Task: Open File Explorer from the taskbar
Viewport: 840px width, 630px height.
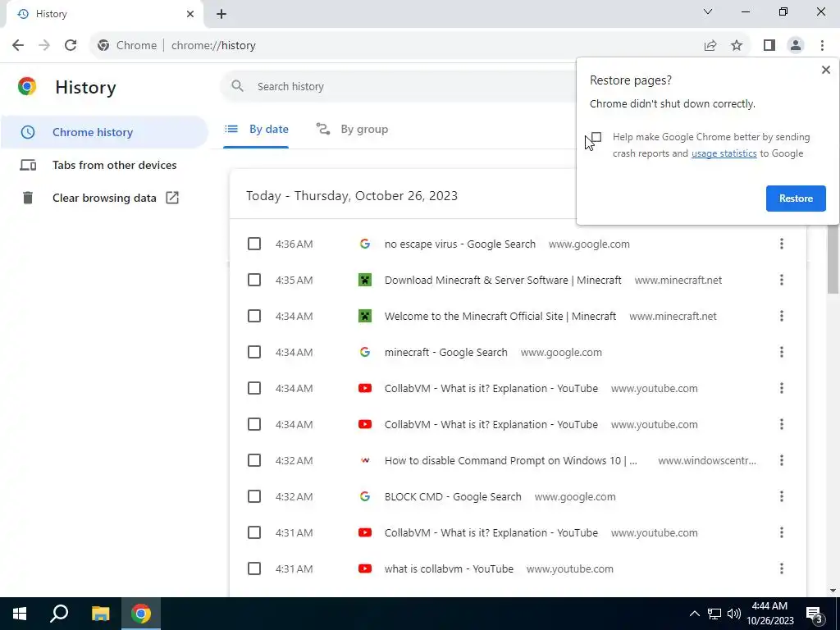Action: click(100, 614)
